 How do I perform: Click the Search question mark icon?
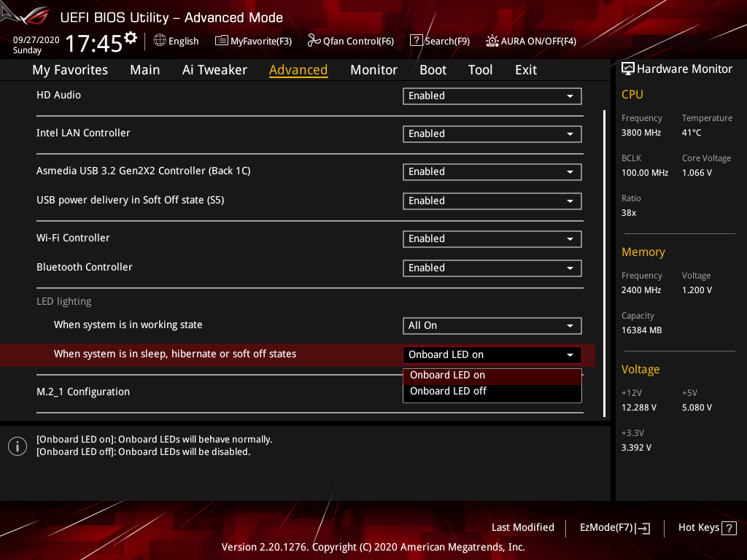point(416,41)
